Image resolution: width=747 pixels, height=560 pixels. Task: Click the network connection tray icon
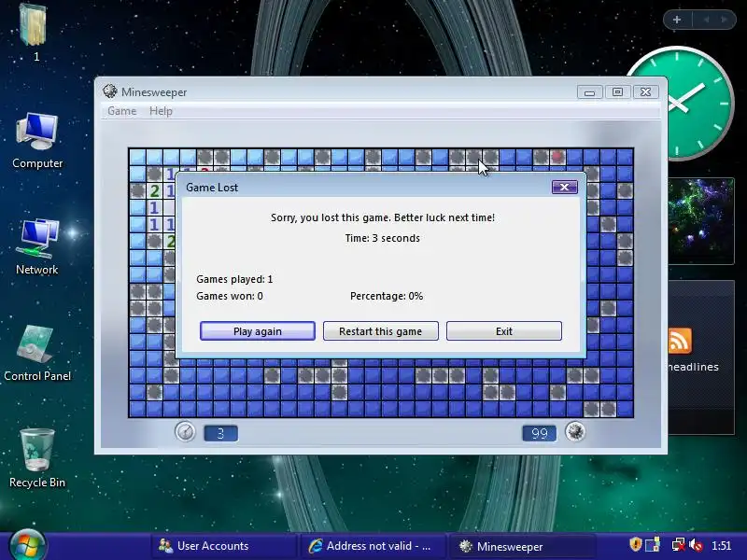tap(678, 545)
